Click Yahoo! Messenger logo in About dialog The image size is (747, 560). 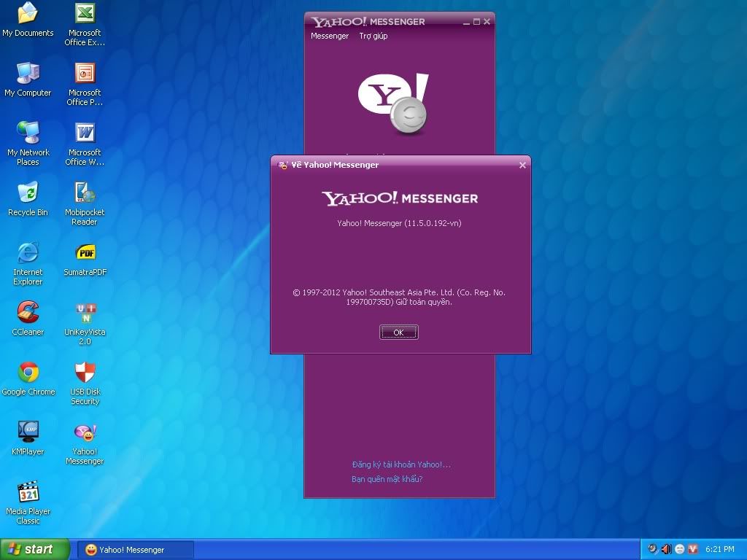[x=400, y=198]
